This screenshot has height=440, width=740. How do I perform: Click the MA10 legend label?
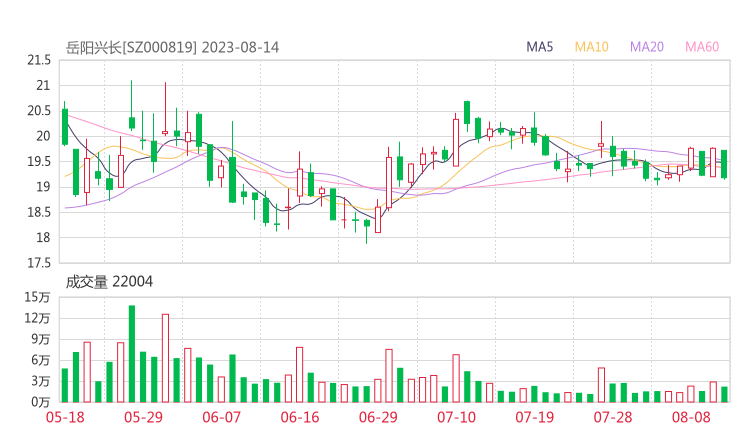tap(591, 47)
